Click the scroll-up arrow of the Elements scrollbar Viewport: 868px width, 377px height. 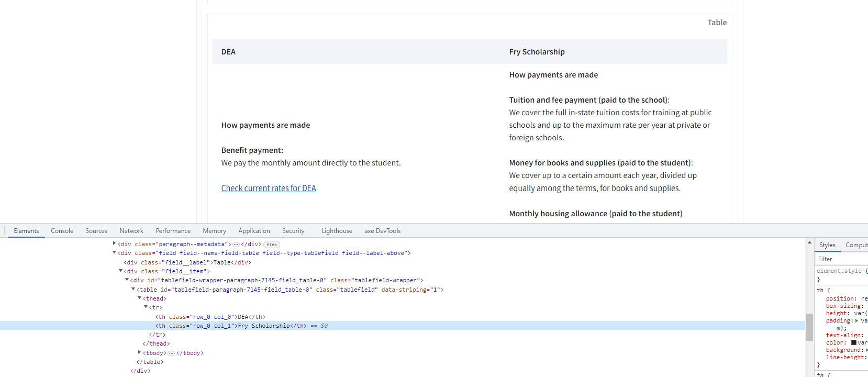tap(809, 243)
